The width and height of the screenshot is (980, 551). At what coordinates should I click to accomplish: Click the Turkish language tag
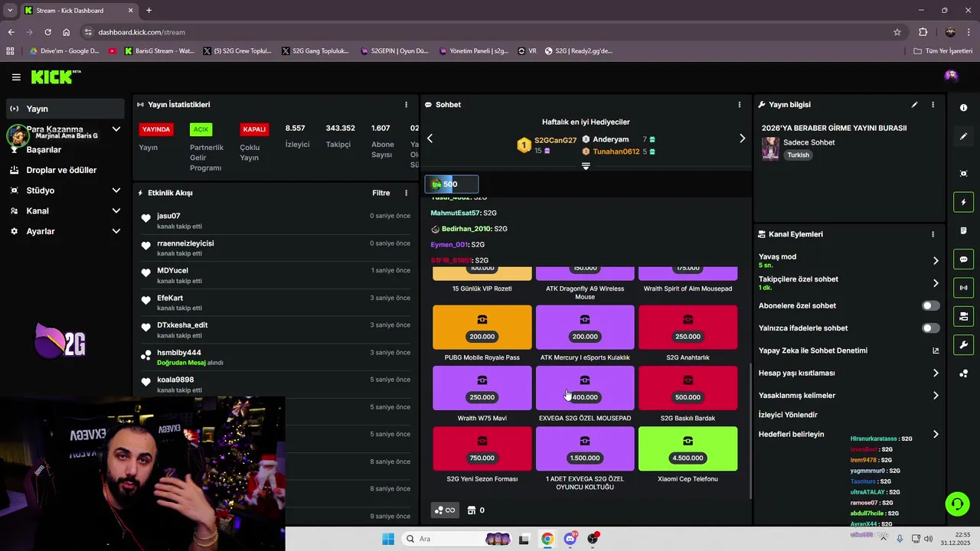pyautogui.click(x=798, y=155)
